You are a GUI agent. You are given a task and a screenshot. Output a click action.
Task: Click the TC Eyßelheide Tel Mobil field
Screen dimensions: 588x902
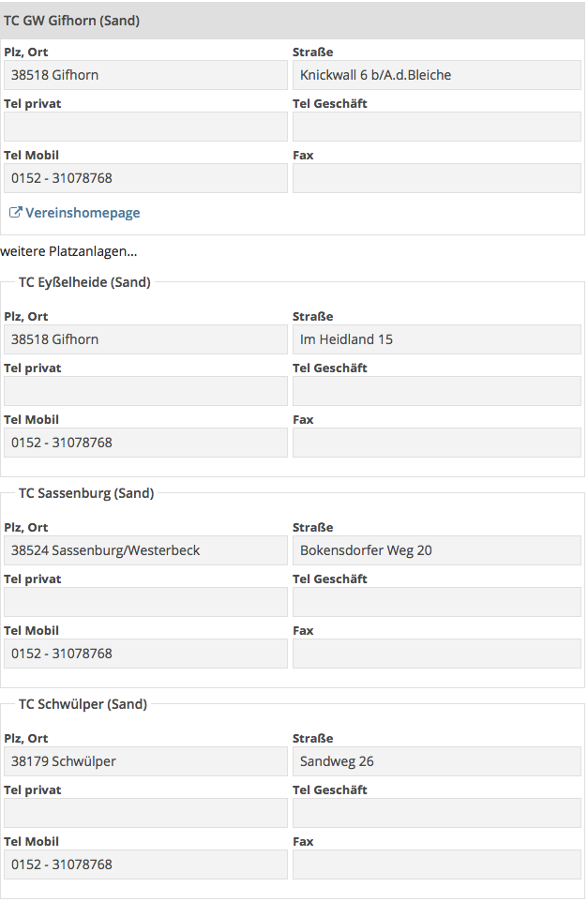coord(145,443)
